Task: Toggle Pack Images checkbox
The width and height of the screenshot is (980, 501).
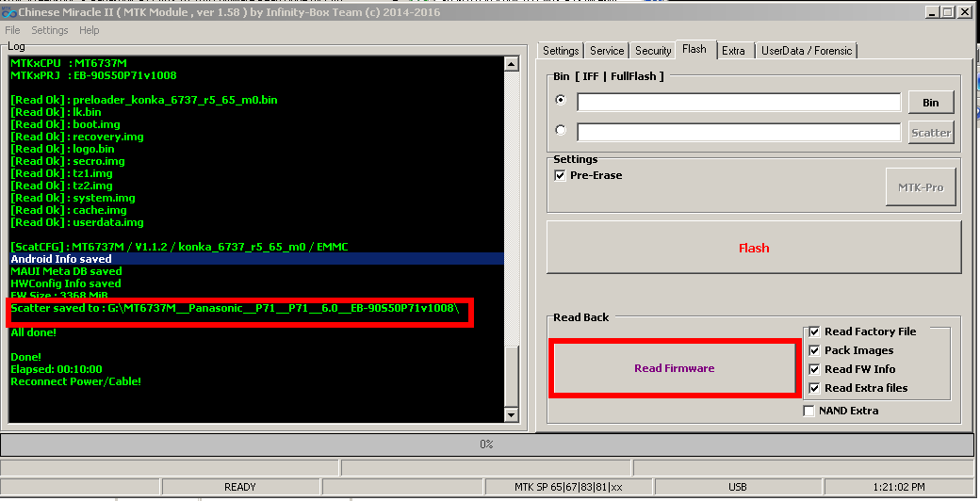Action: (814, 350)
